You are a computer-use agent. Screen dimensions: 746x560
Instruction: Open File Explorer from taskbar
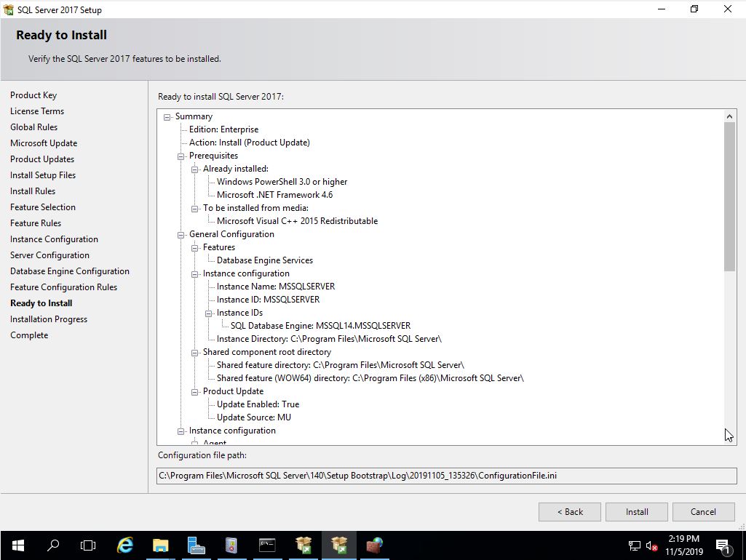click(160, 545)
